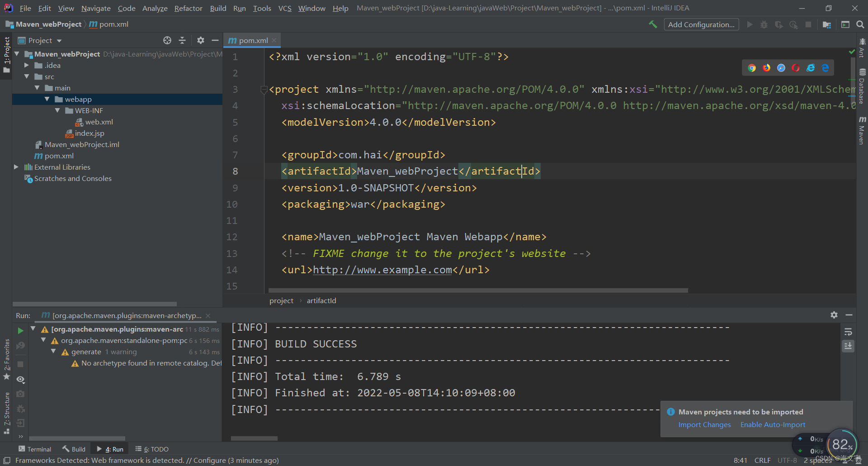Toggle the 2: Favorites sidebar tab

pyautogui.click(x=6, y=359)
